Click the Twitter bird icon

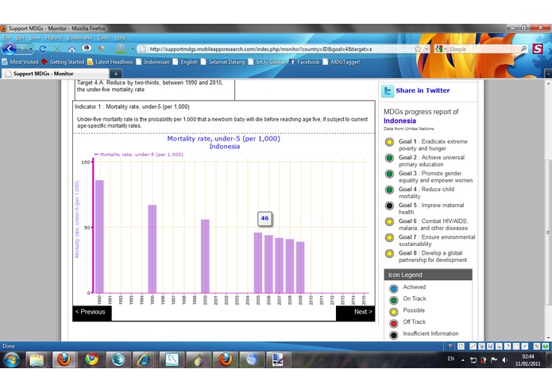pyautogui.click(x=388, y=90)
